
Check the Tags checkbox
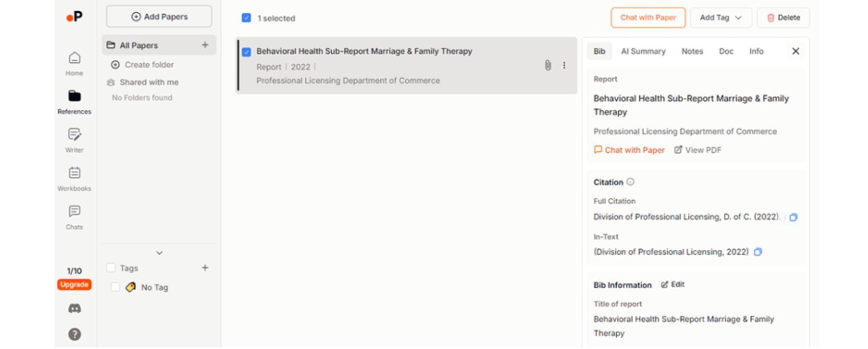click(111, 268)
